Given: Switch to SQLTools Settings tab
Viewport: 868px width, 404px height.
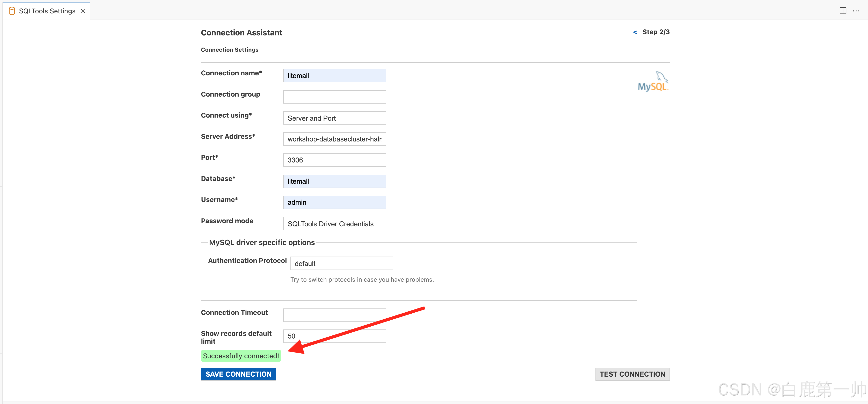Looking at the screenshot, I should (47, 11).
